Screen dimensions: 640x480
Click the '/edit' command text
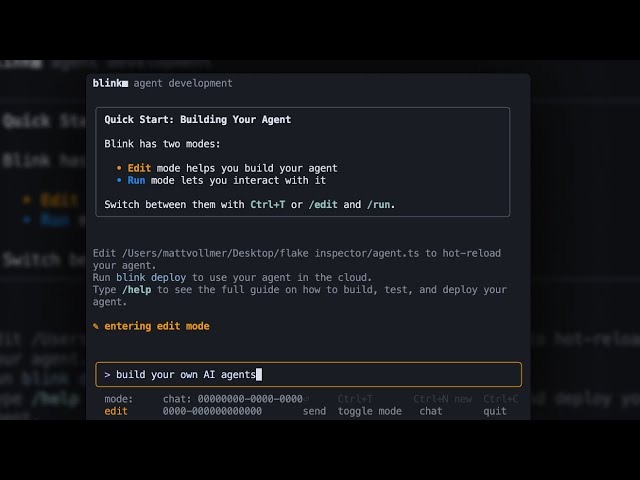pyautogui.click(x=323, y=204)
